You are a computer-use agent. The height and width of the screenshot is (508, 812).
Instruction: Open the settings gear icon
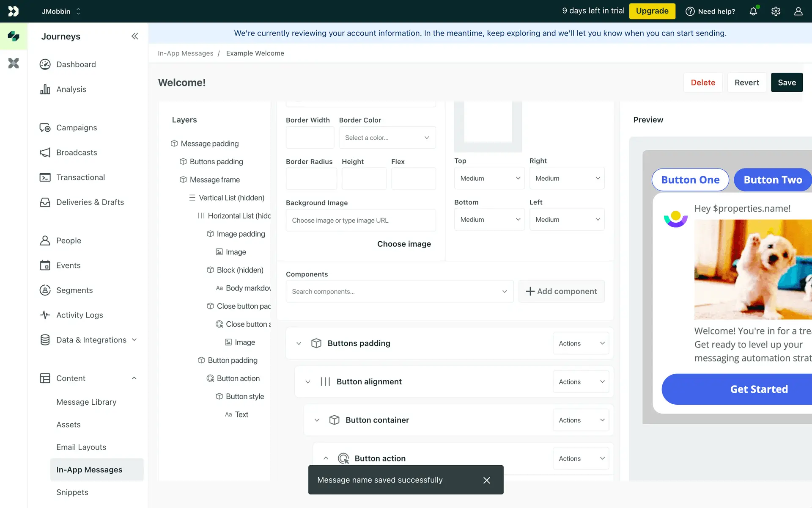point(776,11)
